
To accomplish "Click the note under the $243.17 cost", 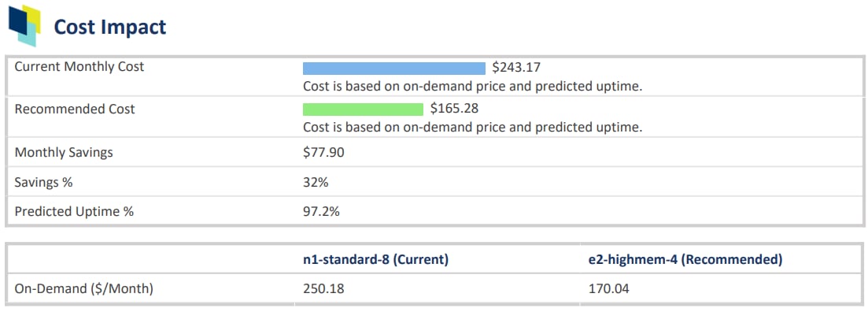I will [x=473, y=87].
